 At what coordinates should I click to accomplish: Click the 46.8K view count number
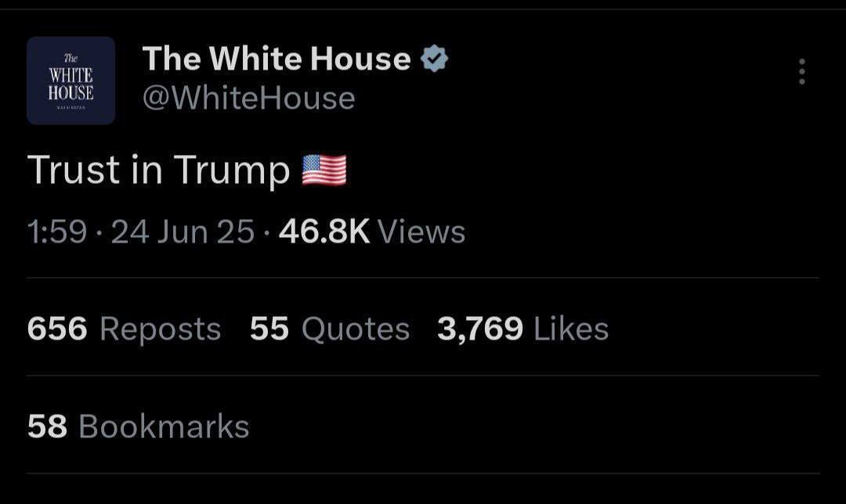tap(324, 232)
